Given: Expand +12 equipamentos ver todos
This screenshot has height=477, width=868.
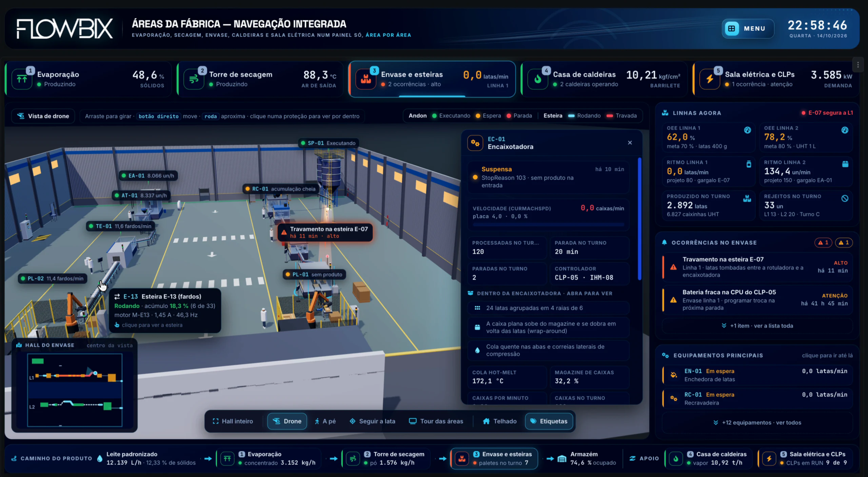Looking at the screenshot, I should click(x=757, y=422).
